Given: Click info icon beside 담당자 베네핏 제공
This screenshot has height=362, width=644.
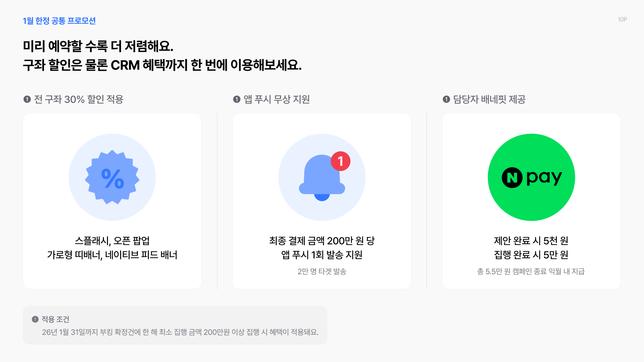Looking at the screenshot, I should (446, 99).
